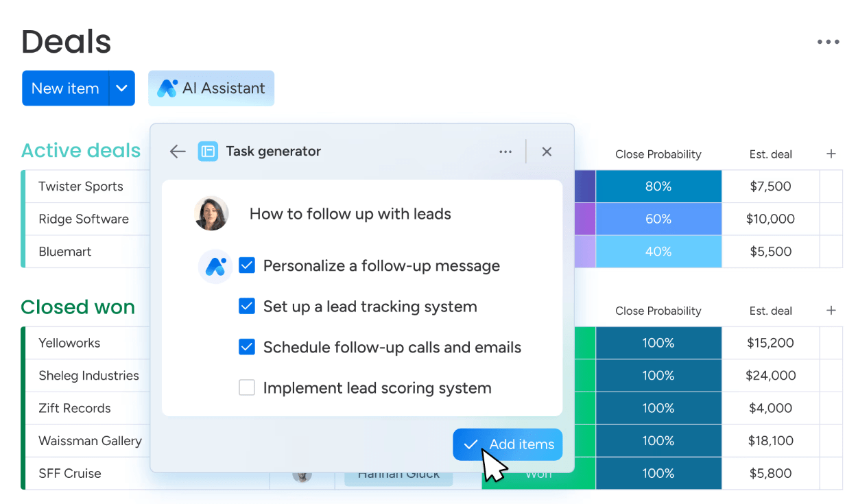
Task: Click SFF Cruise 100% close probability cell
Action: pyautogui.click(x=658, y=473)
